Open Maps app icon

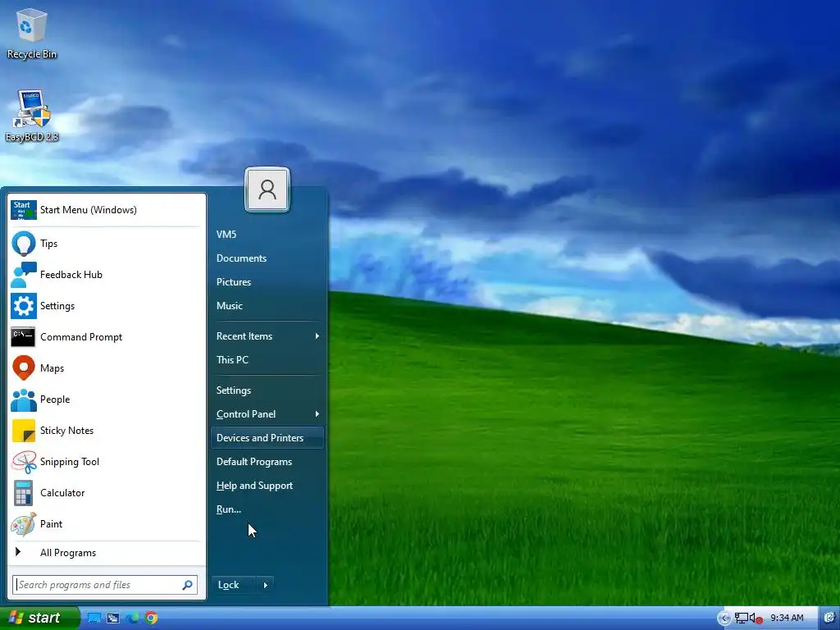tap(24, 368)
